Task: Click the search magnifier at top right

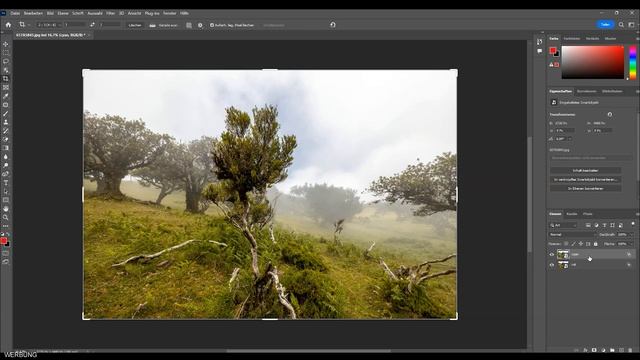Action: coord(621,25)
